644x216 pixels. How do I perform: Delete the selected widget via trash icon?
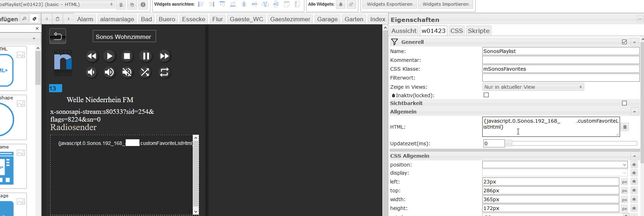coord(121,5)
